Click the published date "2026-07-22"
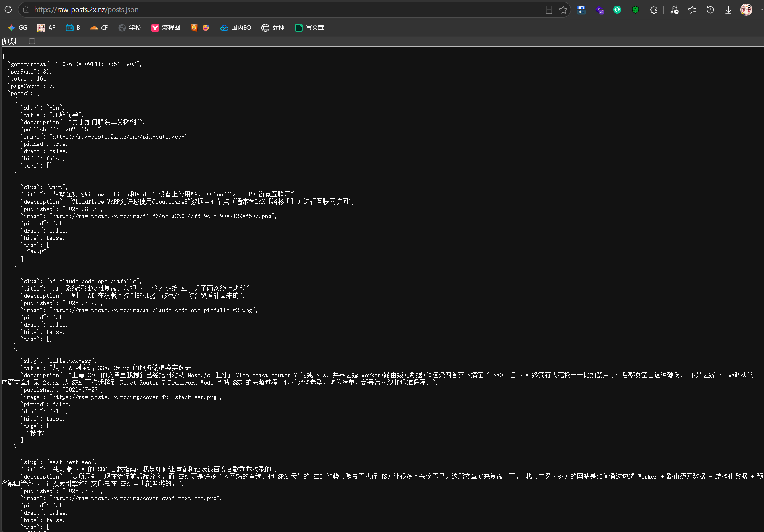 click(x=82, y=491)
